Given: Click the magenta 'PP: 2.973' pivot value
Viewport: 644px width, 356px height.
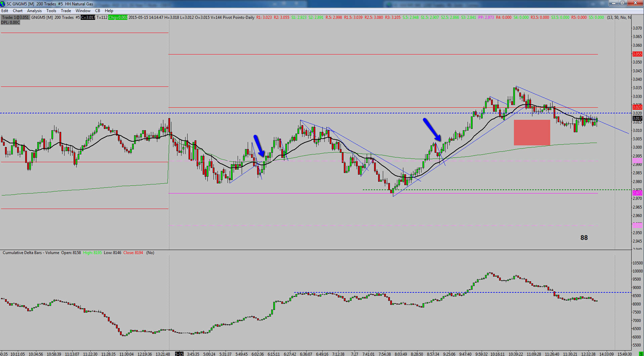Looking at the screenshot, I should (486, 17).
